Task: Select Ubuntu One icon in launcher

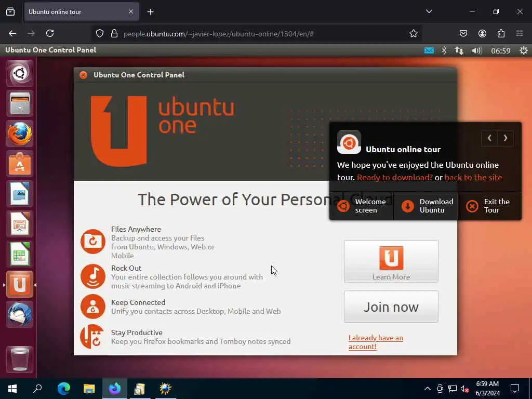Action: pos(20,285)
